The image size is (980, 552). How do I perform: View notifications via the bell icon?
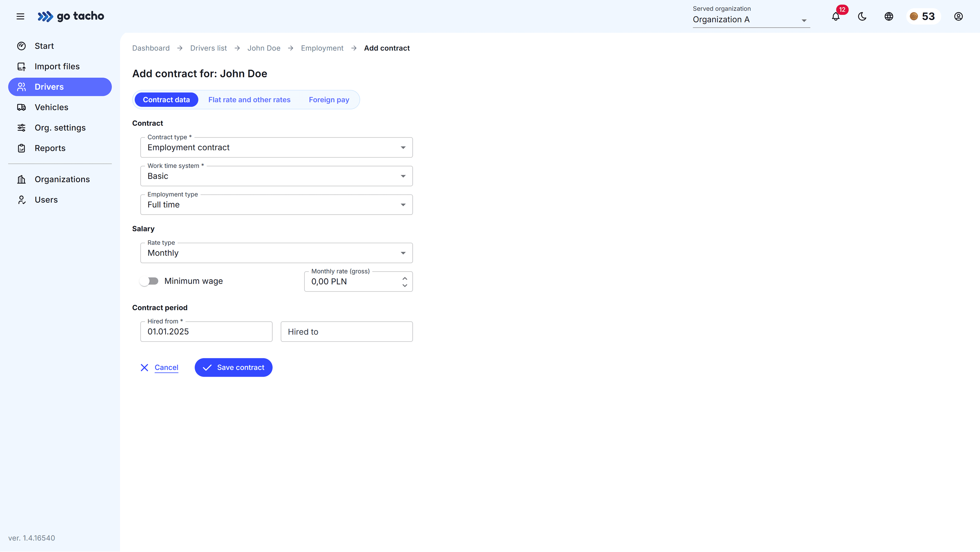[x=836, y=16]
